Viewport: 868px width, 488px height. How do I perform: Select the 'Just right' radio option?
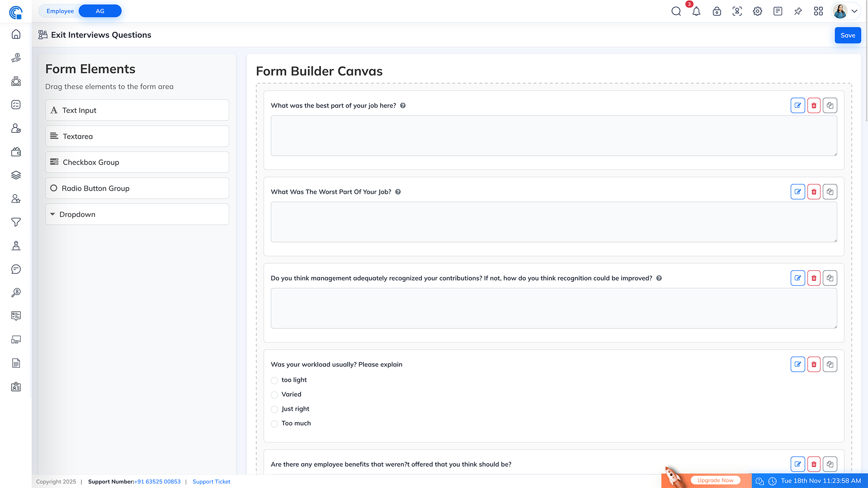[x=274, y=409]
